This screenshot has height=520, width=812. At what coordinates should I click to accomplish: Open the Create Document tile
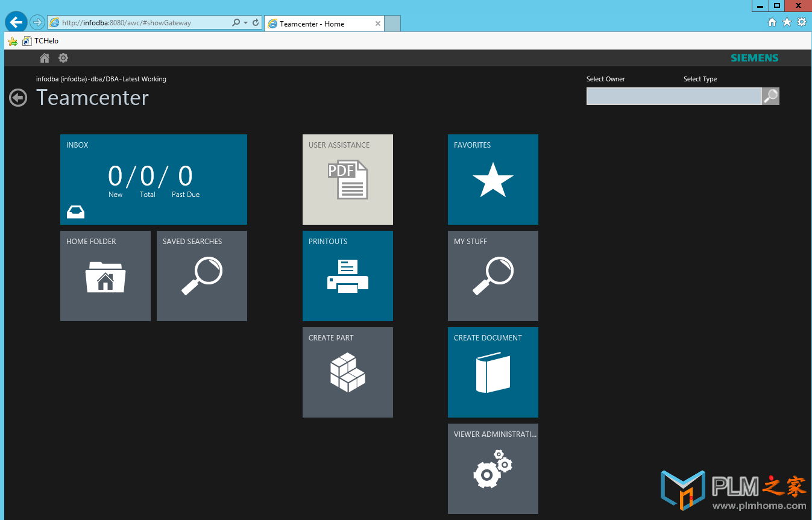[x=493, y=372]
